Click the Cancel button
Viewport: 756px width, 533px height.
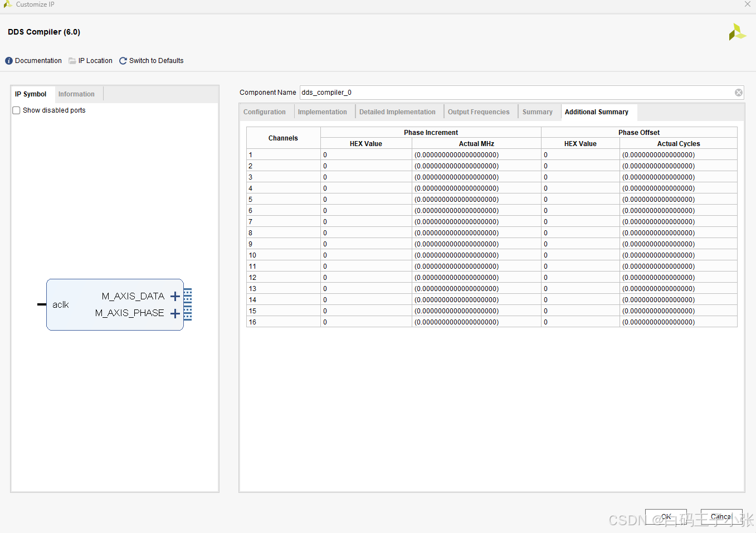(x=721, y=517)
